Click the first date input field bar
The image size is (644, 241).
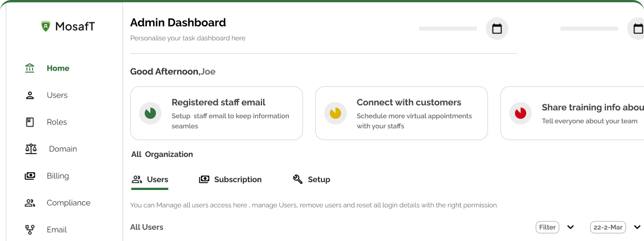(448, 29)
